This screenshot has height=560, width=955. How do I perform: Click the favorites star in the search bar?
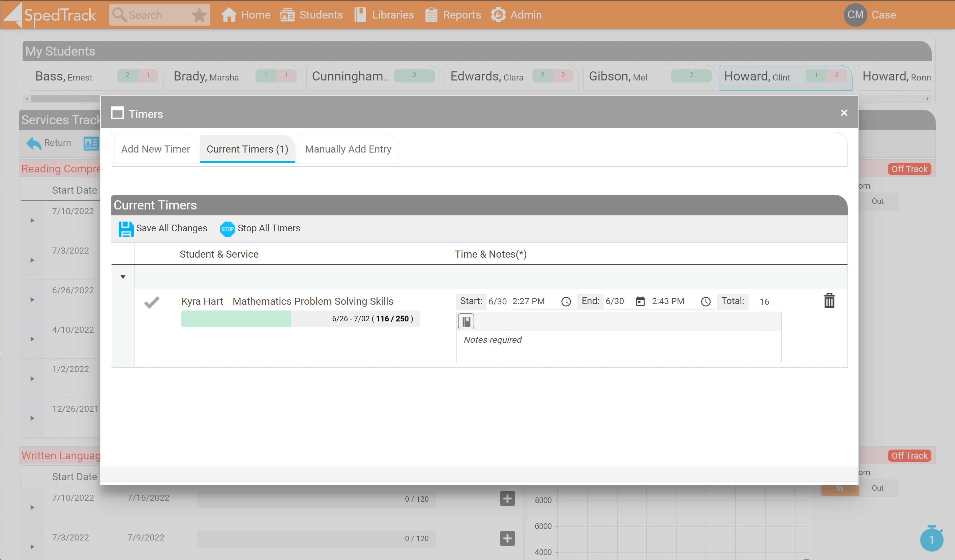[x=199, y=15]
